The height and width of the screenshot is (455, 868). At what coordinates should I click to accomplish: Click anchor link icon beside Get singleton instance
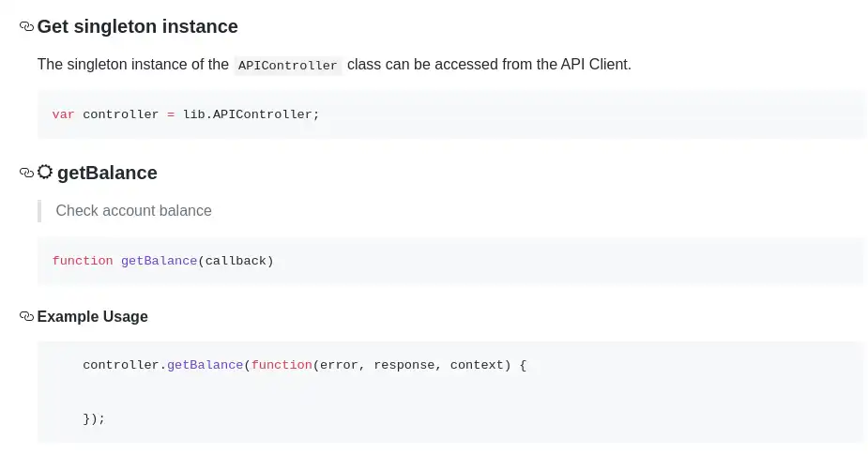[x=26, y=27]
